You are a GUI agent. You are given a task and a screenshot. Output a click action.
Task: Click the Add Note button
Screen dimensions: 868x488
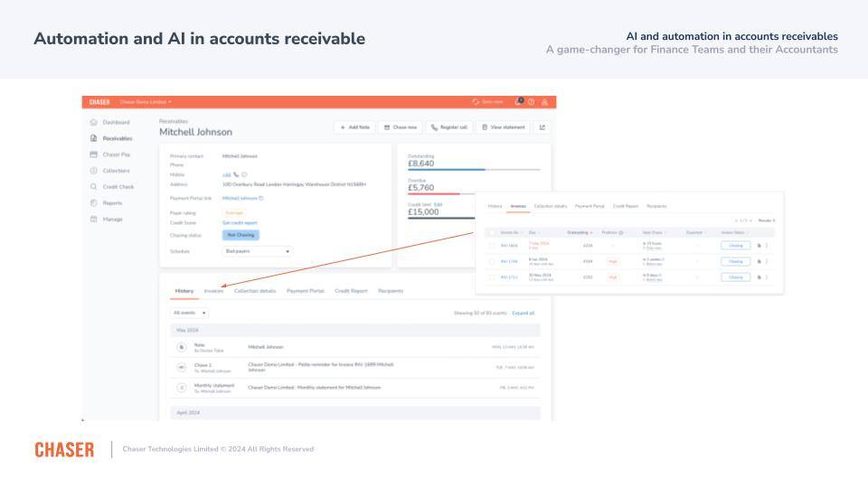[x=354, y=127]
